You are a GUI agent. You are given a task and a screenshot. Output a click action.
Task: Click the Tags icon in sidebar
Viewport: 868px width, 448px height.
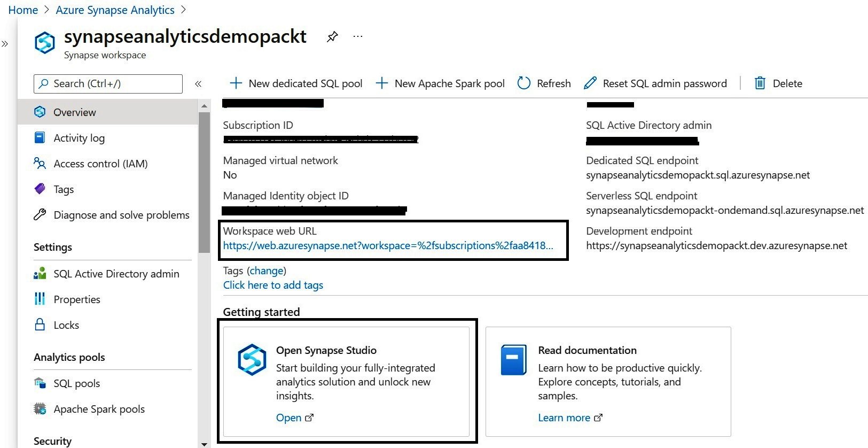pyautogui.click(x=40, y=189)
